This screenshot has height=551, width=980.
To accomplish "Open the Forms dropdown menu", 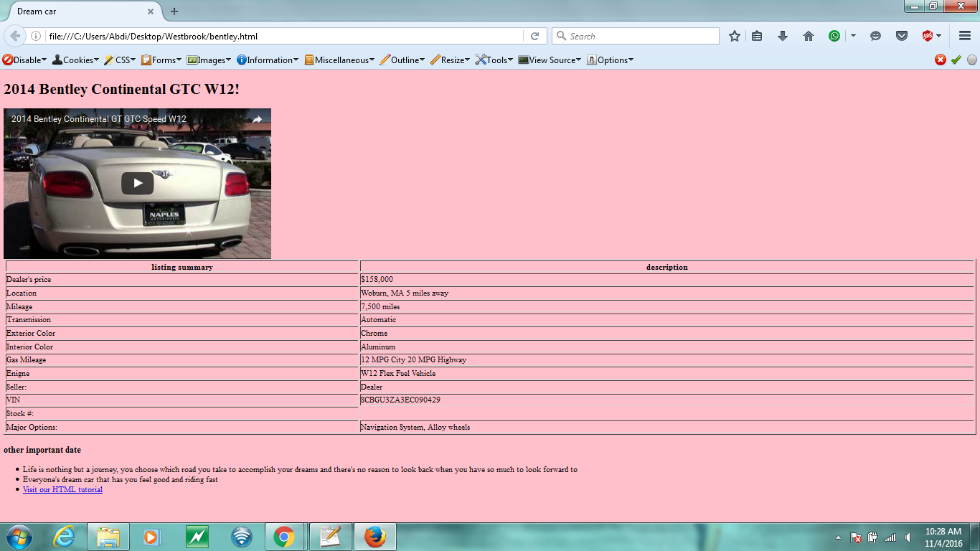I will [161, 60].
